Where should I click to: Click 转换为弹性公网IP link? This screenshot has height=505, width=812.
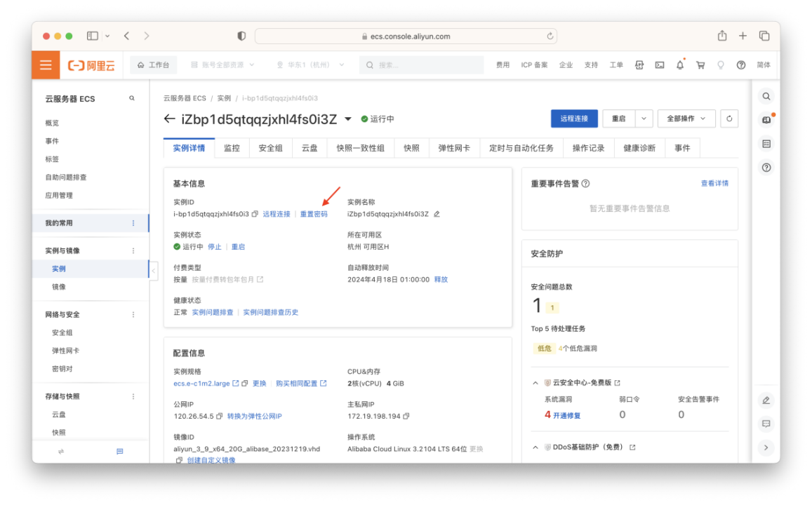(254, 417)
